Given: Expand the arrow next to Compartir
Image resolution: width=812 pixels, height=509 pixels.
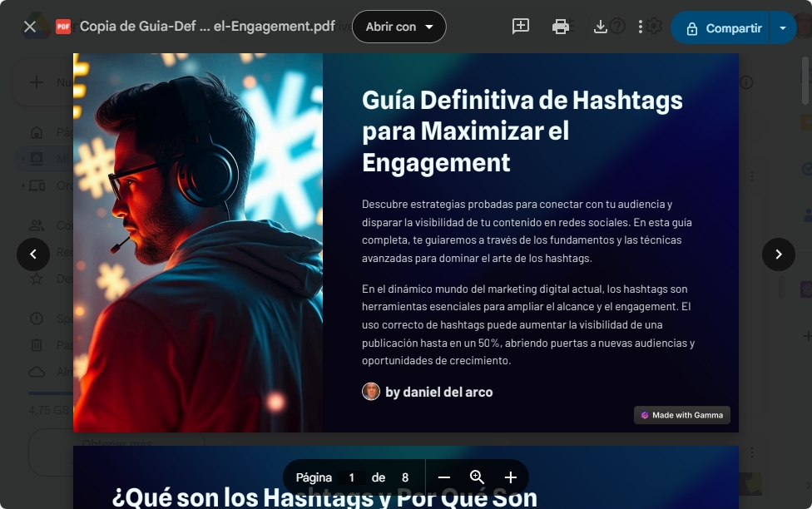Looking at the screenshot, I should tap(783, 28).
